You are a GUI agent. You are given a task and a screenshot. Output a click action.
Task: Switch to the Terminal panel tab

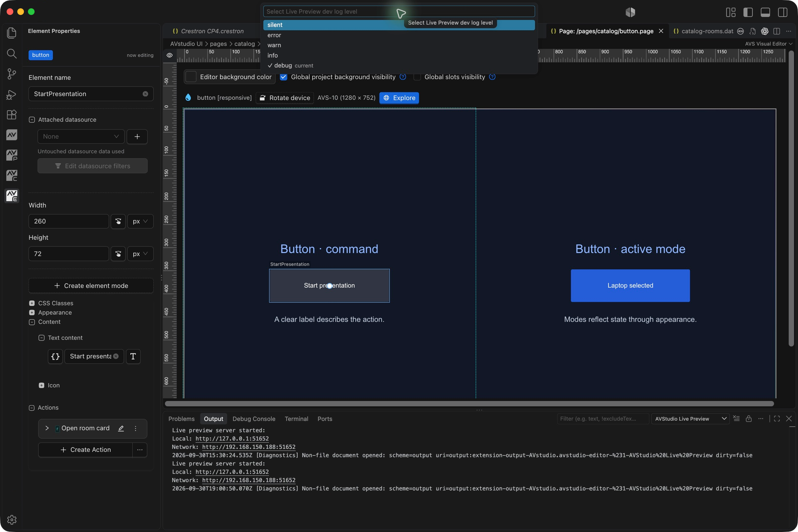coord(296,419)
